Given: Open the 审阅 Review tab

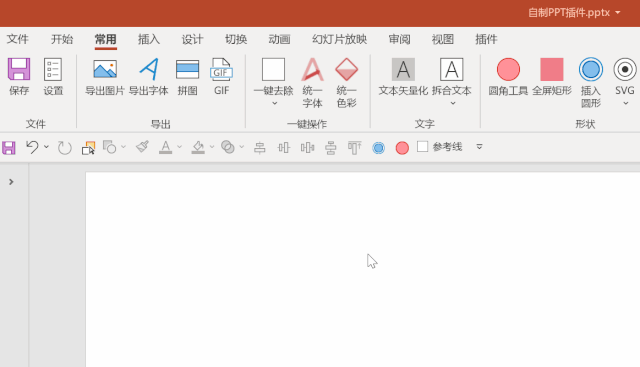Looking at the screenshot, I should tap(399, 39).
